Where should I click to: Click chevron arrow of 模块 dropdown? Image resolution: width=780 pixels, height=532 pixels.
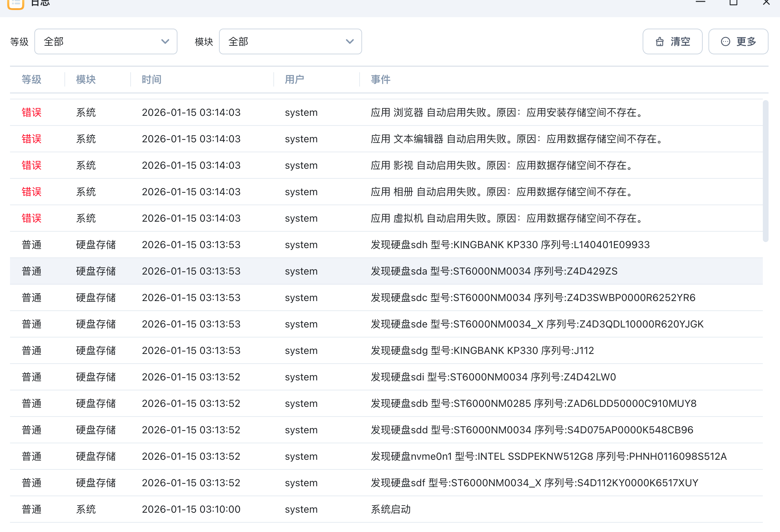[350, 42]
